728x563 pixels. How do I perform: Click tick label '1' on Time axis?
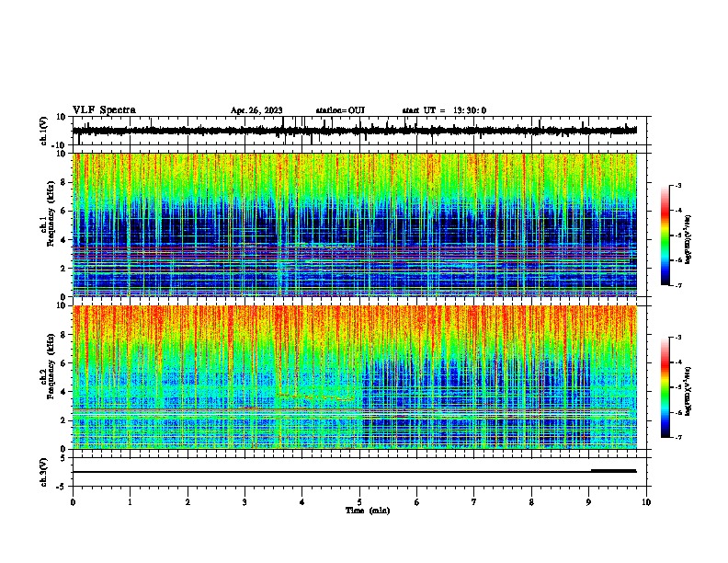click(x=130, y=502)
